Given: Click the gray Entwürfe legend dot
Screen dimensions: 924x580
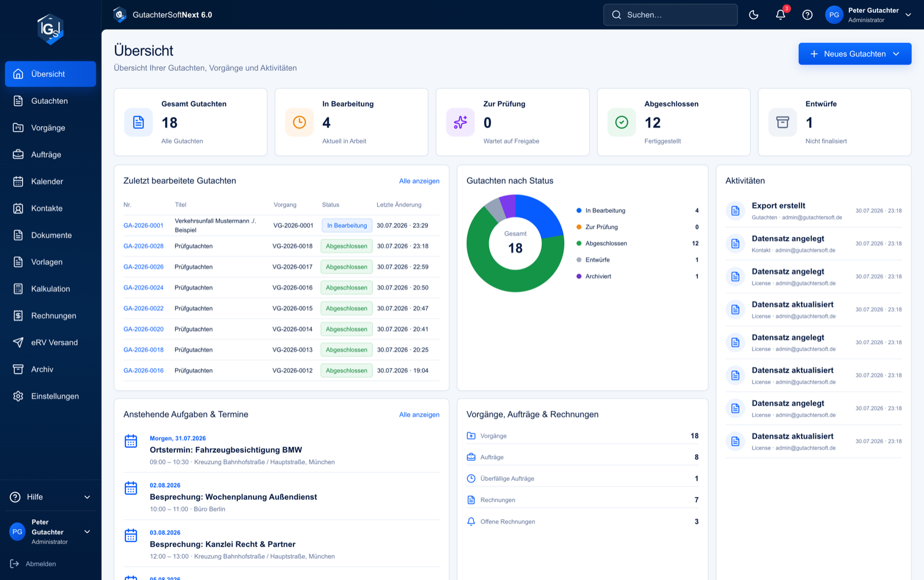Looking at the screenshot, I should 579,260.
